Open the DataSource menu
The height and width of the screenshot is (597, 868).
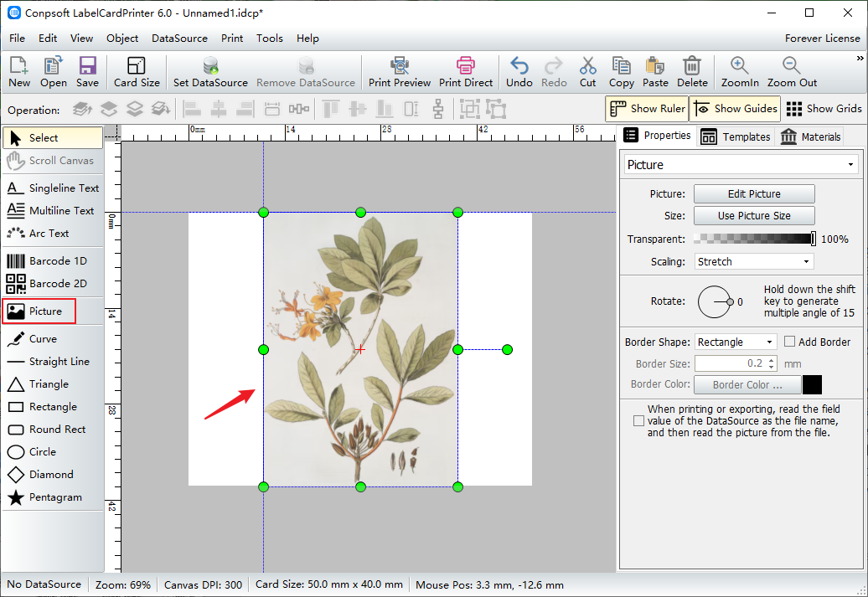[x=179, y=39]
